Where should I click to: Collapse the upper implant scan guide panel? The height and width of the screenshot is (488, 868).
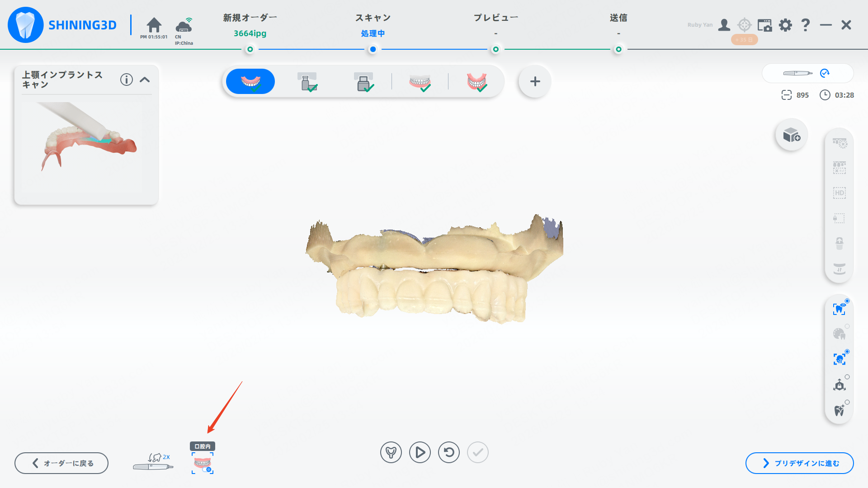pyautogui.click(x=145, y=80)
